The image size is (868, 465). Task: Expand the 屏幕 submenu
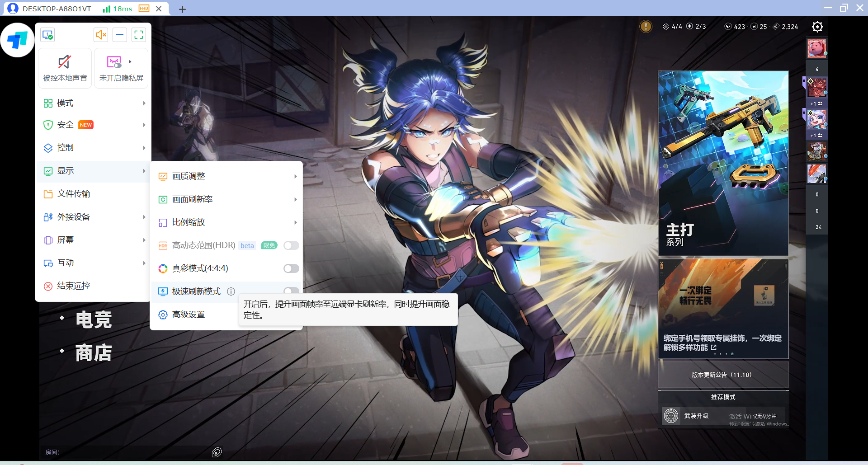pos(94,240)
